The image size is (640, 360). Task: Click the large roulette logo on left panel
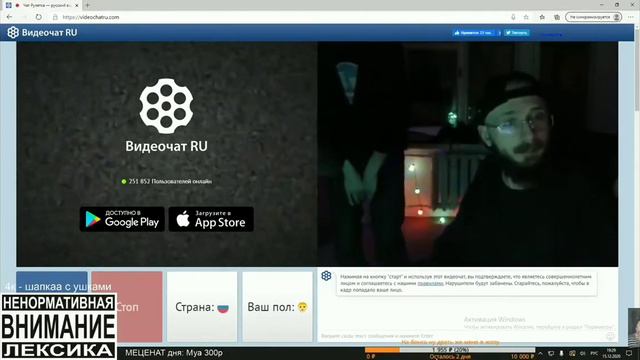[x=166, y=106]
